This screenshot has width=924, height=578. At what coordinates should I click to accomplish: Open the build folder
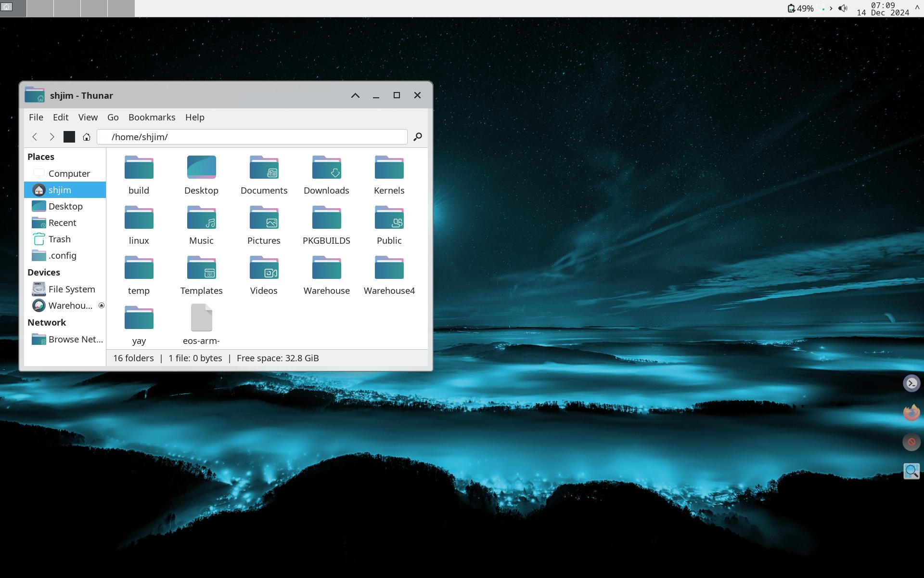(139, 175)
